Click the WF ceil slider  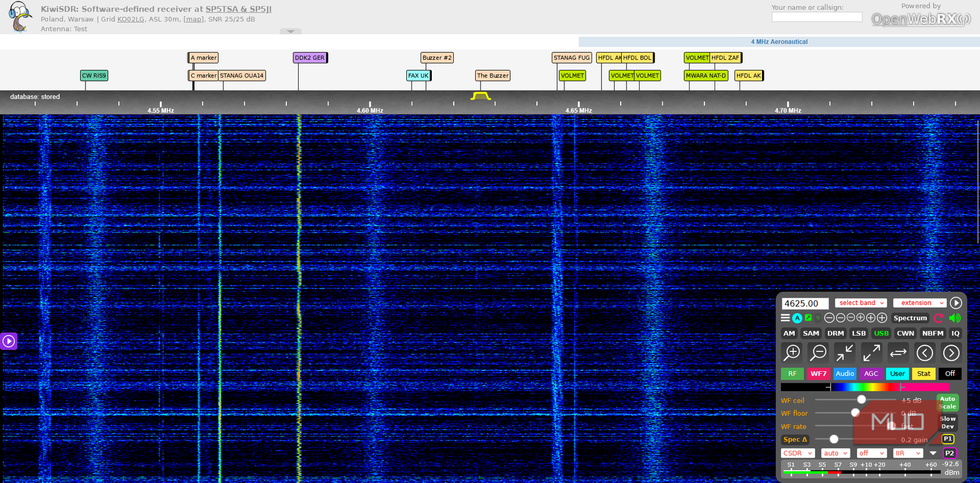click(855, 400)
